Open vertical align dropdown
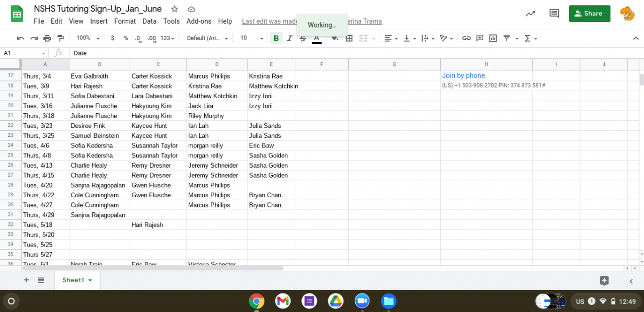Image resolution: width=644 pixels, height=312 pixels. [410, 38]
